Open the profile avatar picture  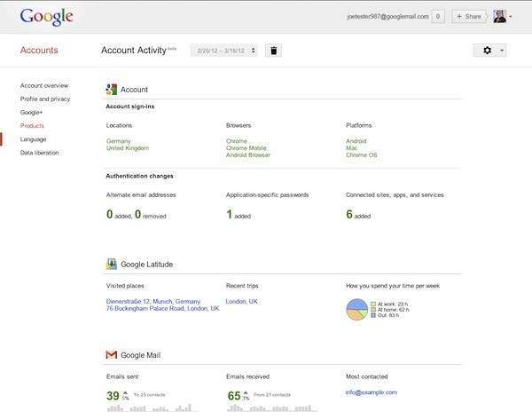tap(500, 16)
